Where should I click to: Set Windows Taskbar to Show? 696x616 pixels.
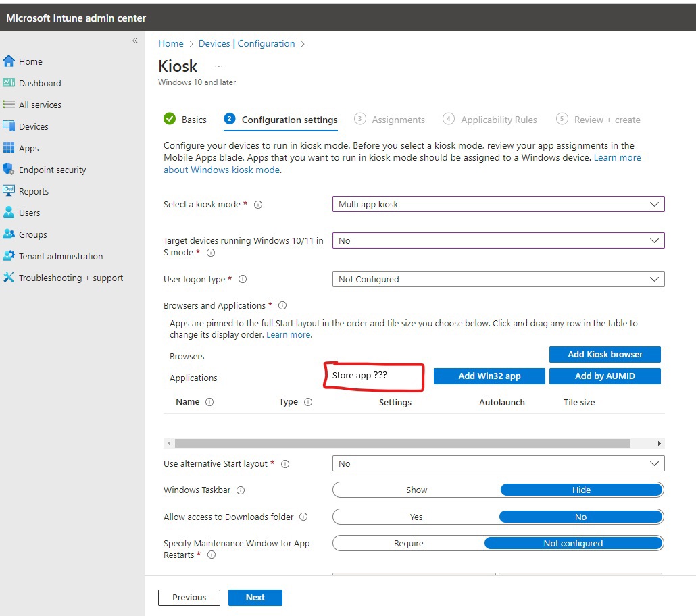(x=416, y=490)
